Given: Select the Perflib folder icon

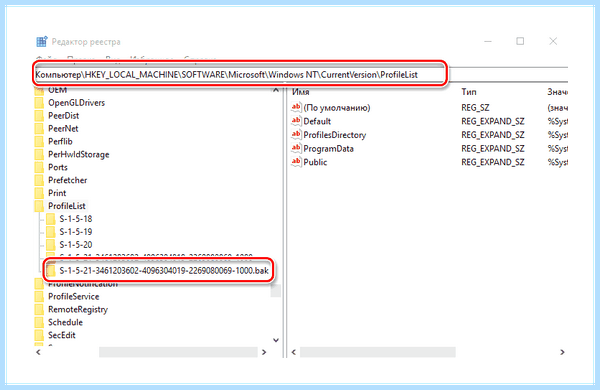Looking at the screenshot, I should [39, 142].
